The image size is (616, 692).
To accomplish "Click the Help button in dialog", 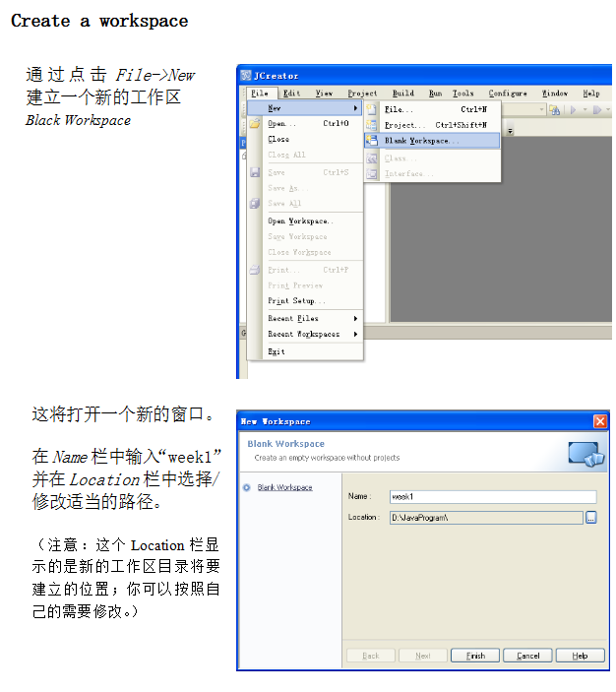I will pos(580,656).
